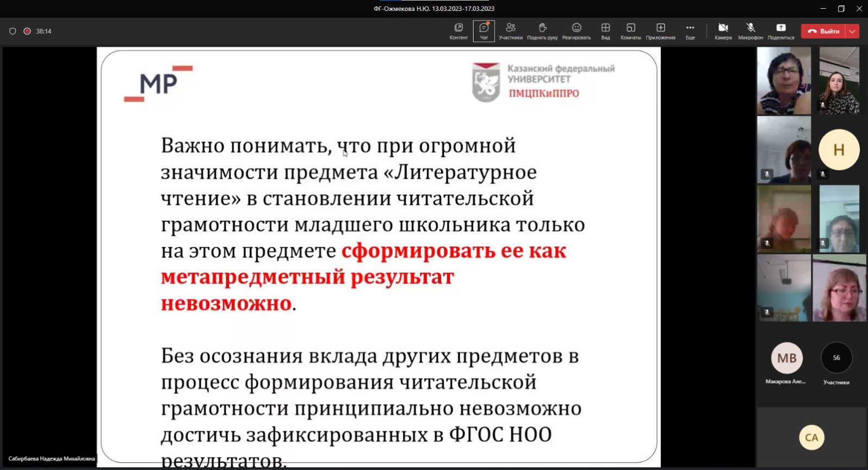Select the MB avatar Макарова

(x=786, y=358)
